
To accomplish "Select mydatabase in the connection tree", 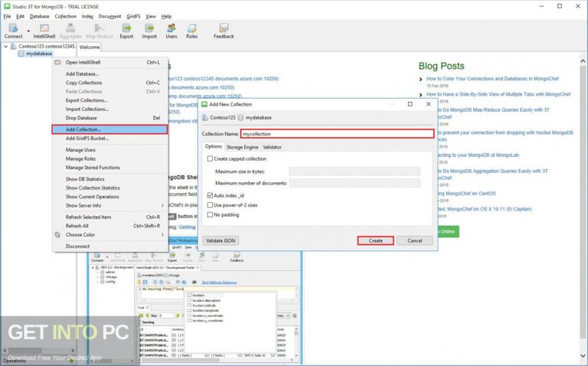I will point(39,54).
